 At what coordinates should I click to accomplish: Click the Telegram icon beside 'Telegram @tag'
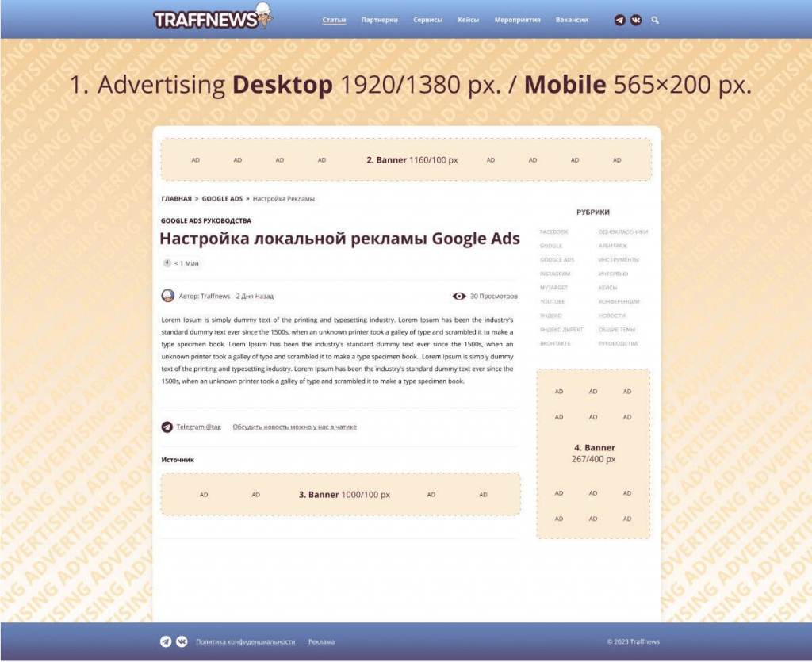click(167, 427)
